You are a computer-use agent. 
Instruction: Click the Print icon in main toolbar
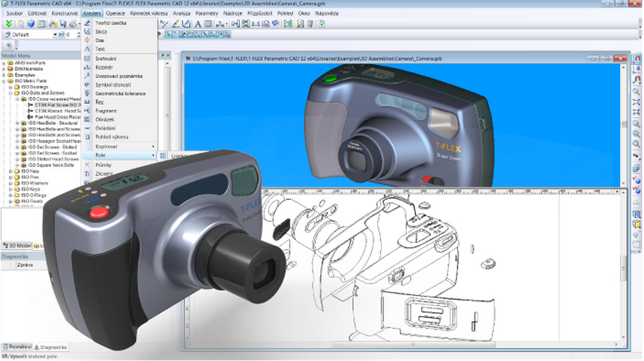pyautogui.click(x=73, y=24)
